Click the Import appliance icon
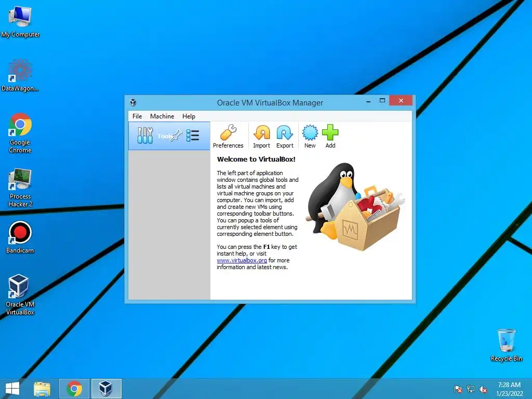The width and height of the screenshot is (532, 399). [x=262, y=136]
